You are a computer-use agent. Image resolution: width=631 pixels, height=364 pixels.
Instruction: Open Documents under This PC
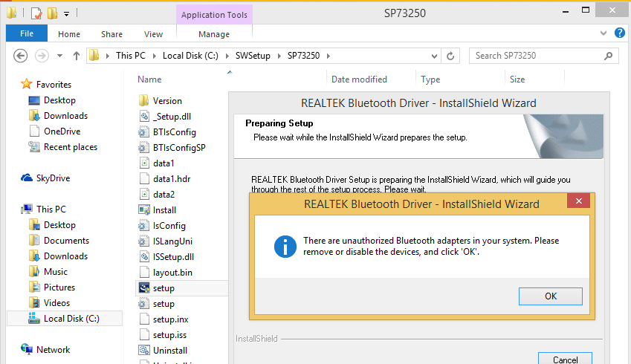click(66, 241)
